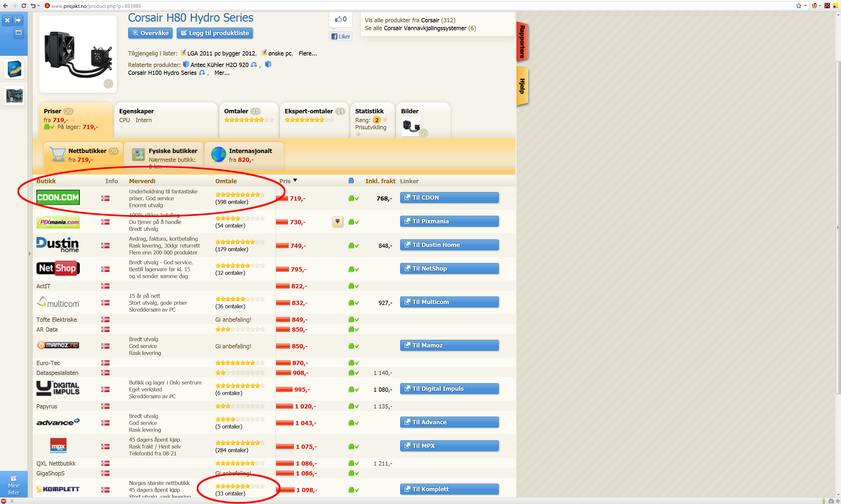Switch to Ekspert-omtaler tab
Screen dimensions: 841x504
pos(314,120)
